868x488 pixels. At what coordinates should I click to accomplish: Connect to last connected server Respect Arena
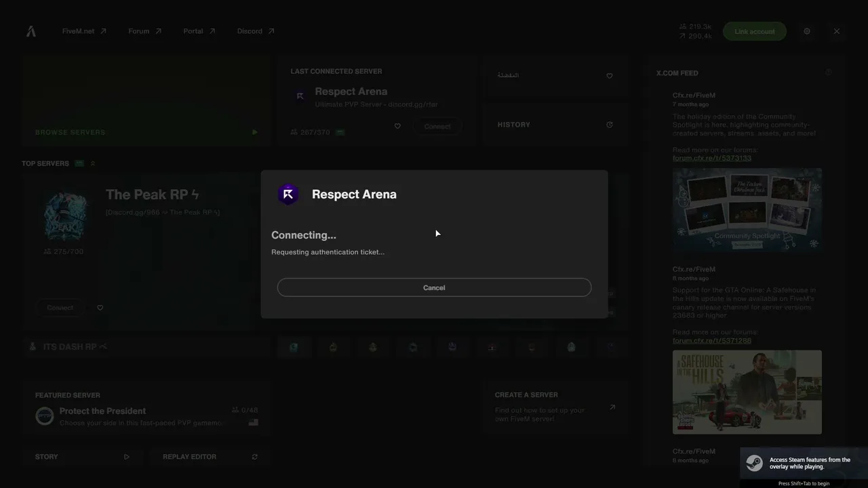(x=437, y=126)
